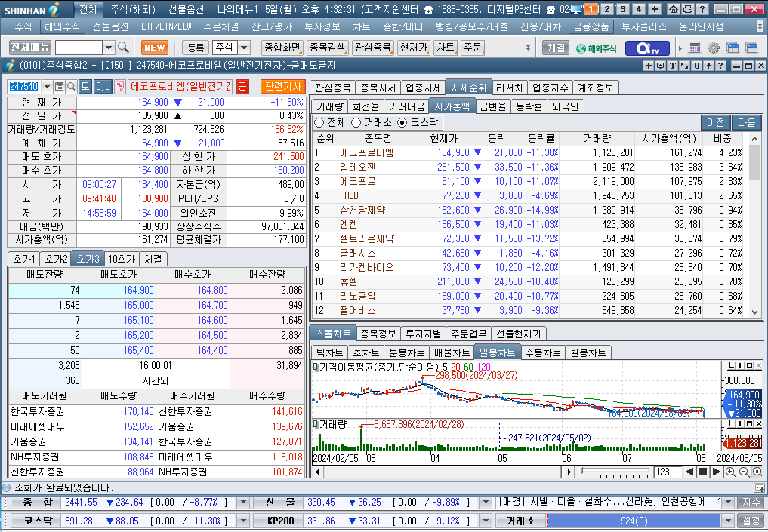
Task: Click the plus icon in the sub-window title bar
Action: (649, 66)
